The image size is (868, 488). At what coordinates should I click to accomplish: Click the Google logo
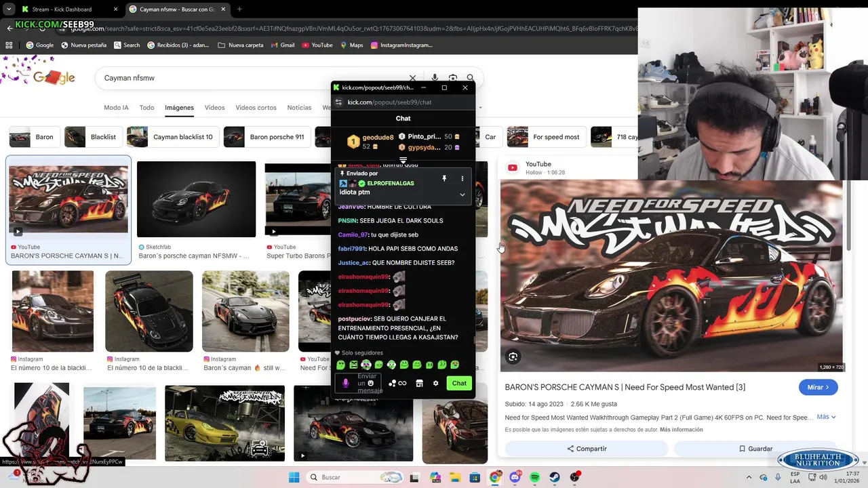click(x=53, y=78)
